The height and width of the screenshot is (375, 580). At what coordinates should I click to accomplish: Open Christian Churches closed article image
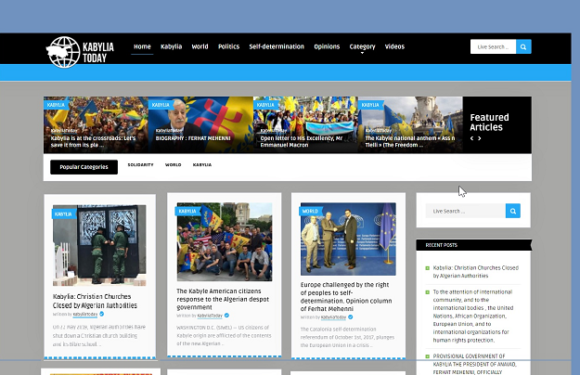tap(100, 246)
